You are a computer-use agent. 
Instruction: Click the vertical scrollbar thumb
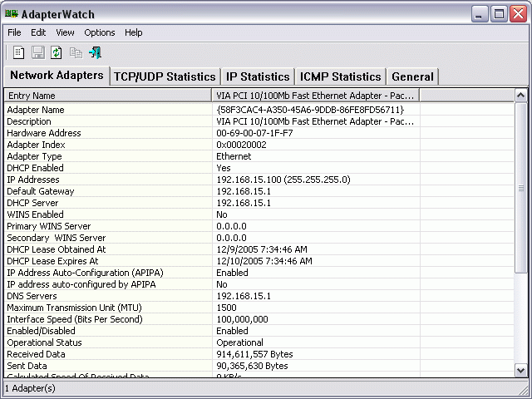coord(521,188)
